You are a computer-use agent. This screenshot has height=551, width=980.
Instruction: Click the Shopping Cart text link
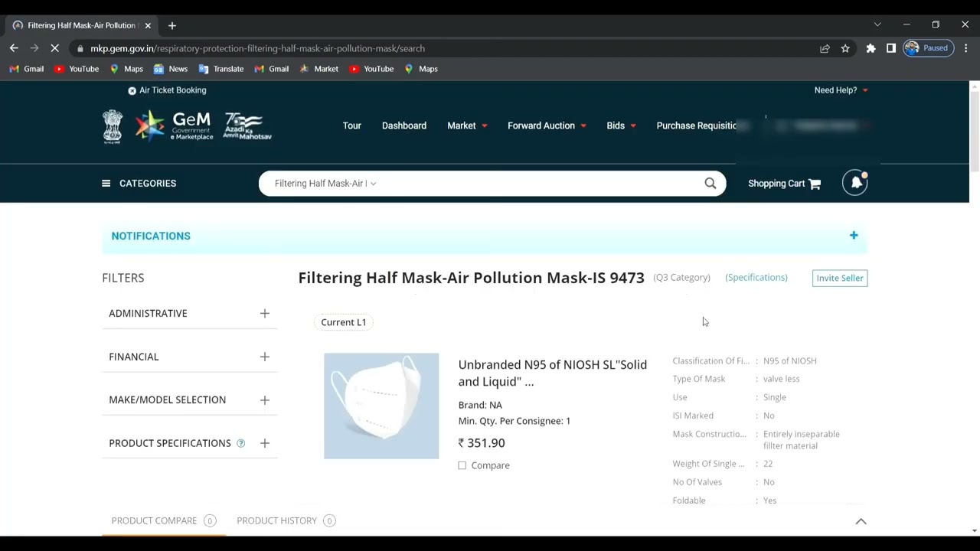pos(776,183)
